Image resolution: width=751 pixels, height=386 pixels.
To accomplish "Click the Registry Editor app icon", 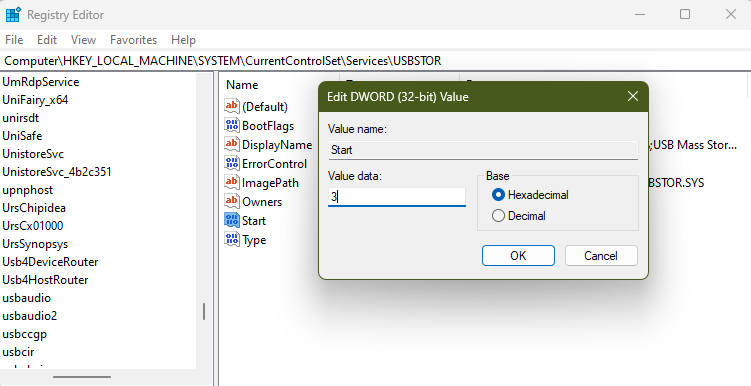I will 13,14.
